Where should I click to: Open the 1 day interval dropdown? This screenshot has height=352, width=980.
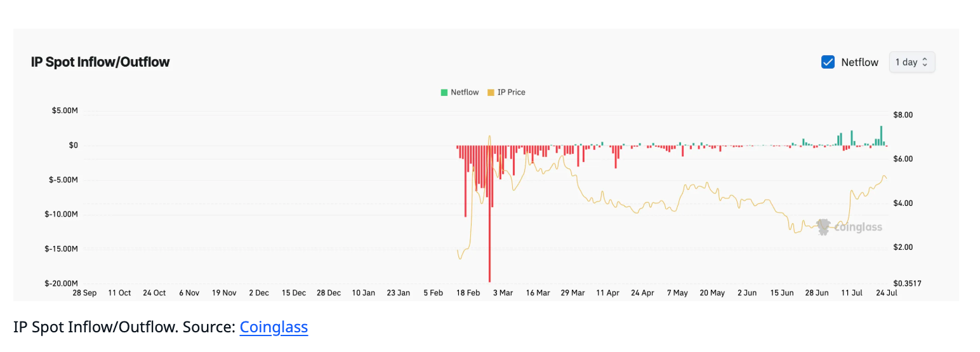(x=911, y=62)
